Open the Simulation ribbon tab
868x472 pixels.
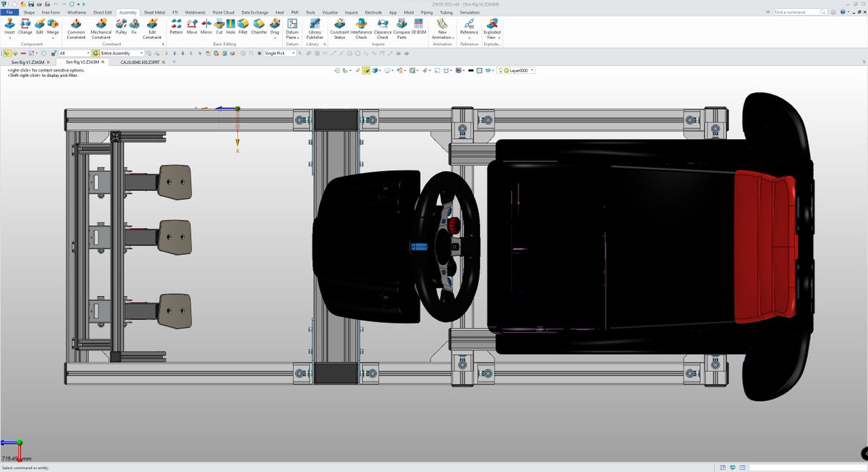(469, 12)
